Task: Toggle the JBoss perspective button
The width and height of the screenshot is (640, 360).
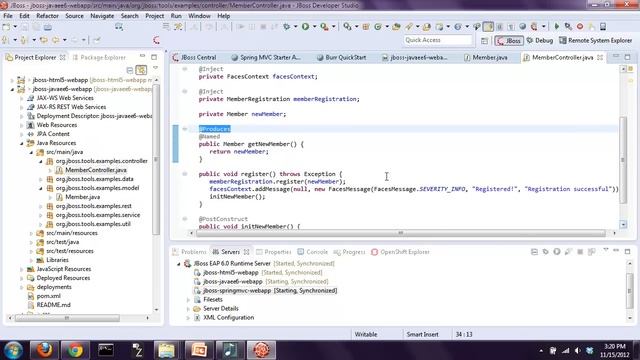Action: tap(509, 40)
